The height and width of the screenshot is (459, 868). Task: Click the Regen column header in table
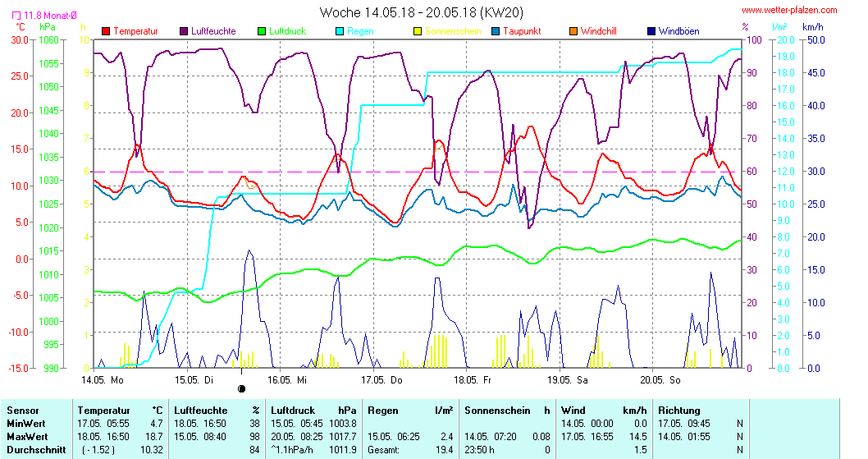(x=382, y=411)
